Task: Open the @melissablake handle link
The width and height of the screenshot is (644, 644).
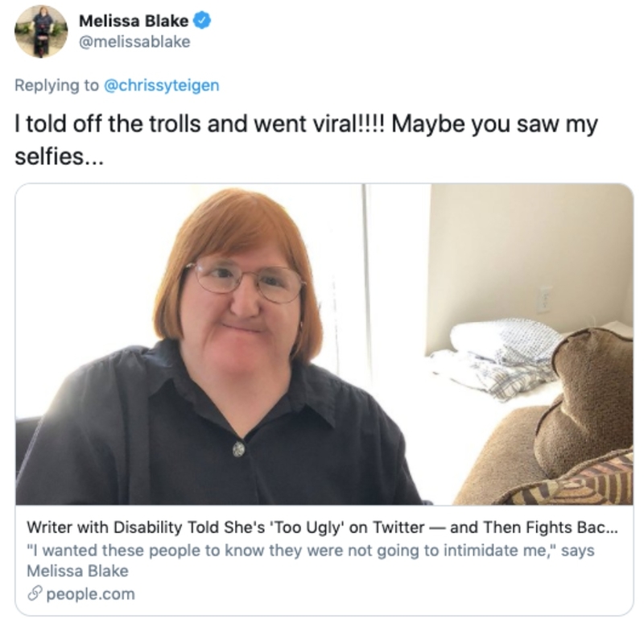Action: point(134,42)
